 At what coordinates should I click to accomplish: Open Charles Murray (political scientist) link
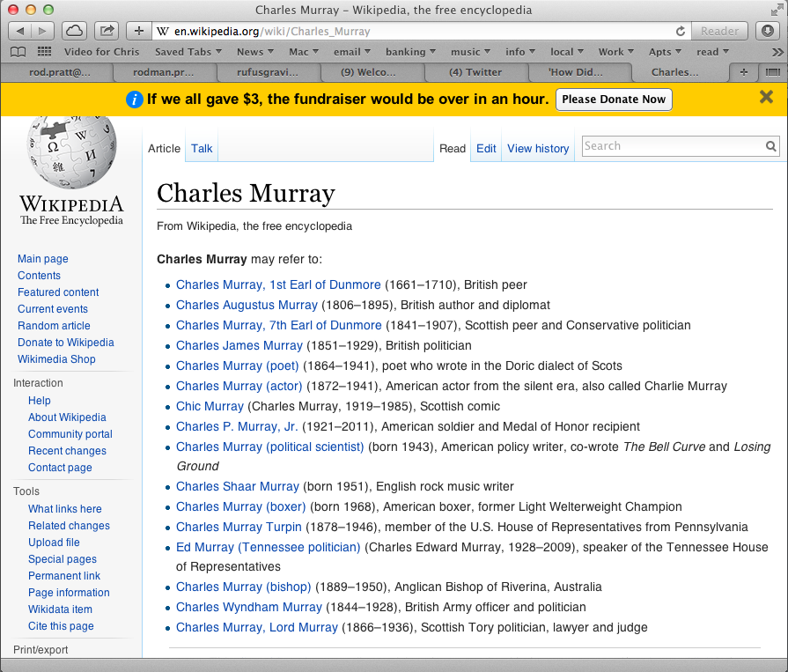pos(270,447)
